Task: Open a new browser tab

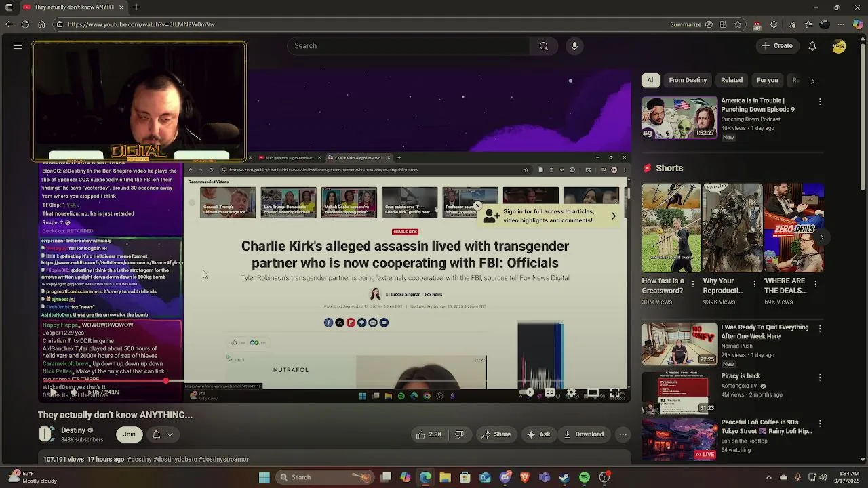Action: coord(136,7)
